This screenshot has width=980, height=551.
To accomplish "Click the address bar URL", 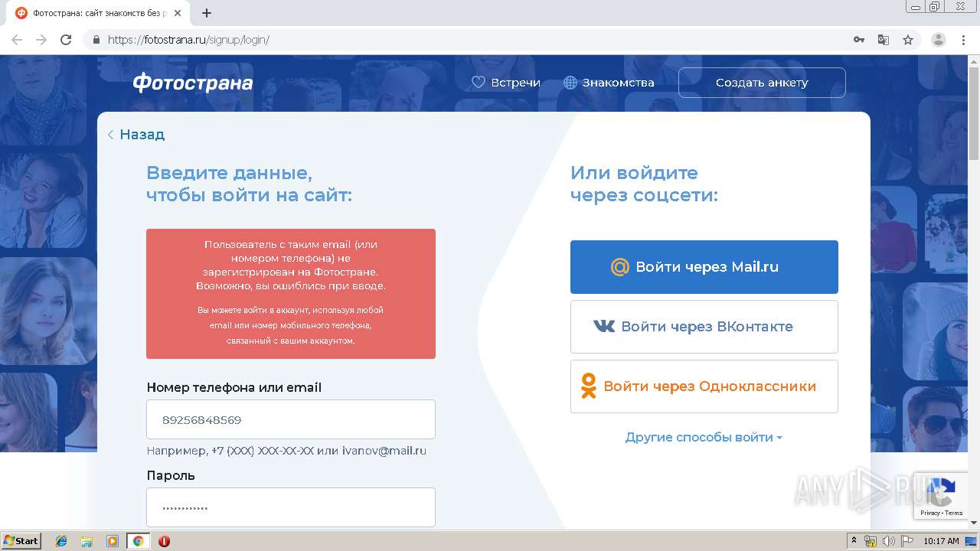I will pos(188,40).
